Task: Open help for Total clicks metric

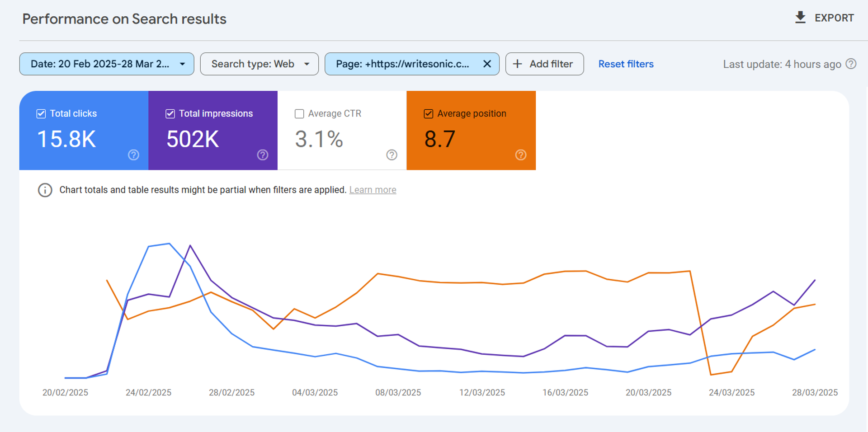Action: click(133, 155)
